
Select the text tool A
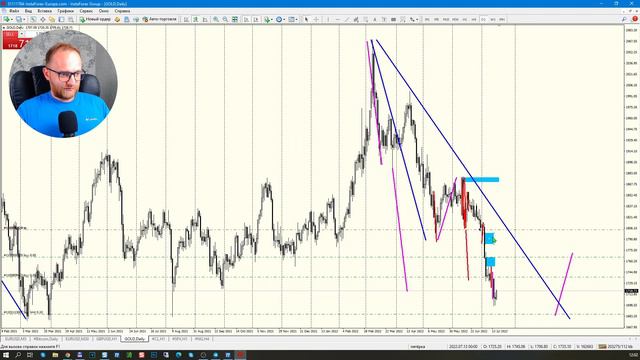[375, 19]
